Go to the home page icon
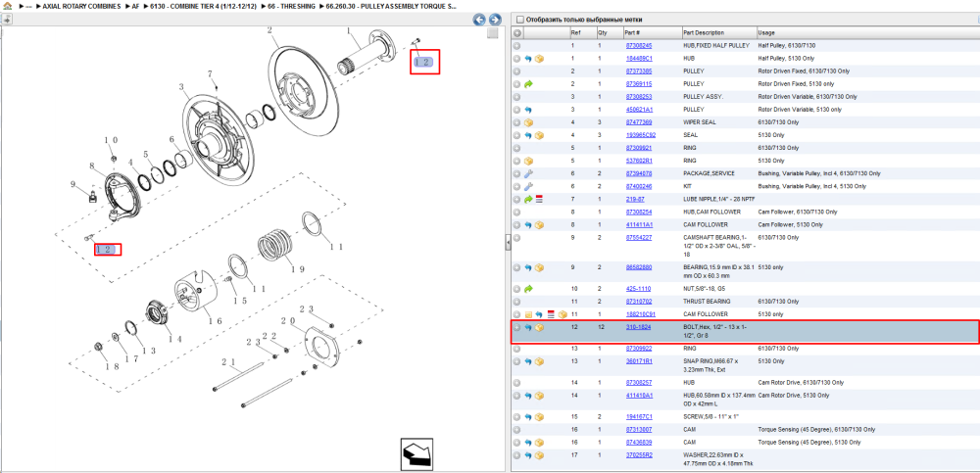980x473 pixels. click(8, 5)
